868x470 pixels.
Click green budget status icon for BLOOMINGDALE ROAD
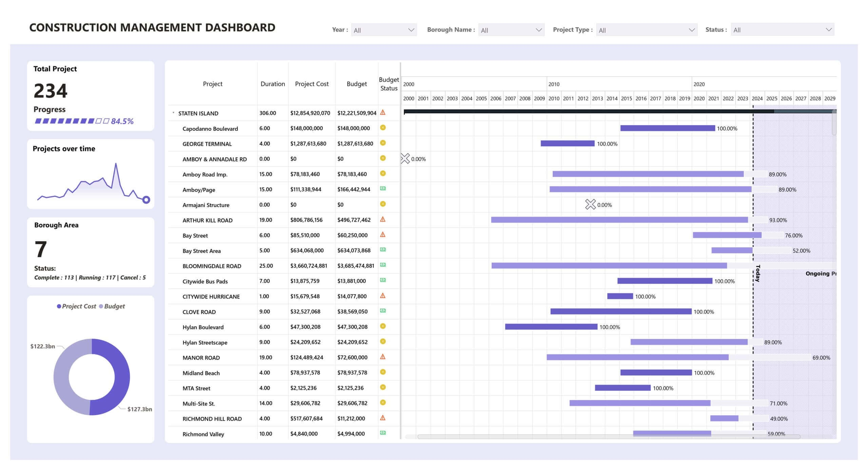pos(383,265)
